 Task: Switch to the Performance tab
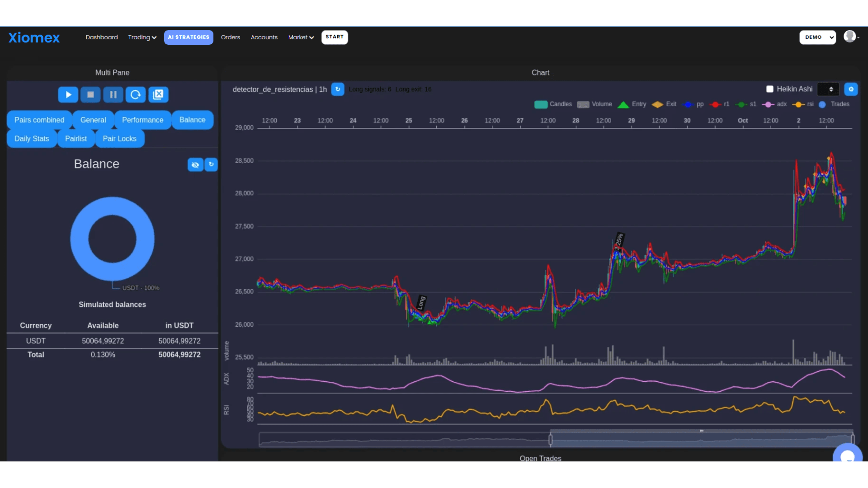(x=143, y=120)
